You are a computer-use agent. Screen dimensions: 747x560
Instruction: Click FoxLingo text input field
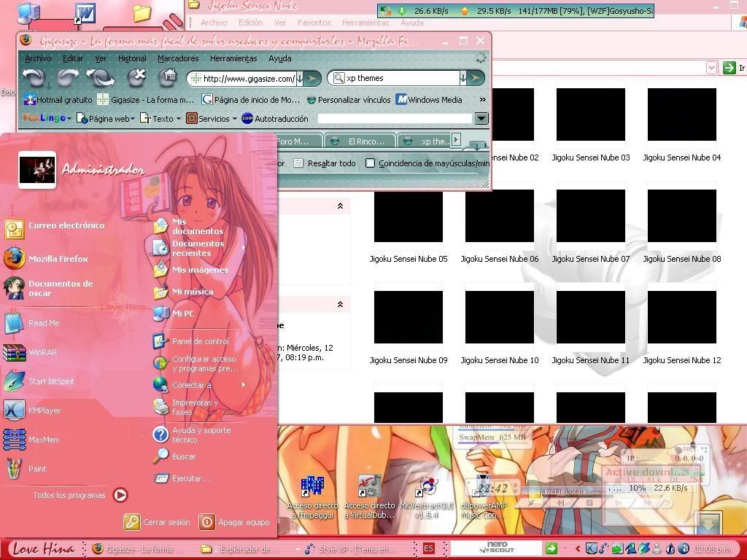tap(395, 119)
